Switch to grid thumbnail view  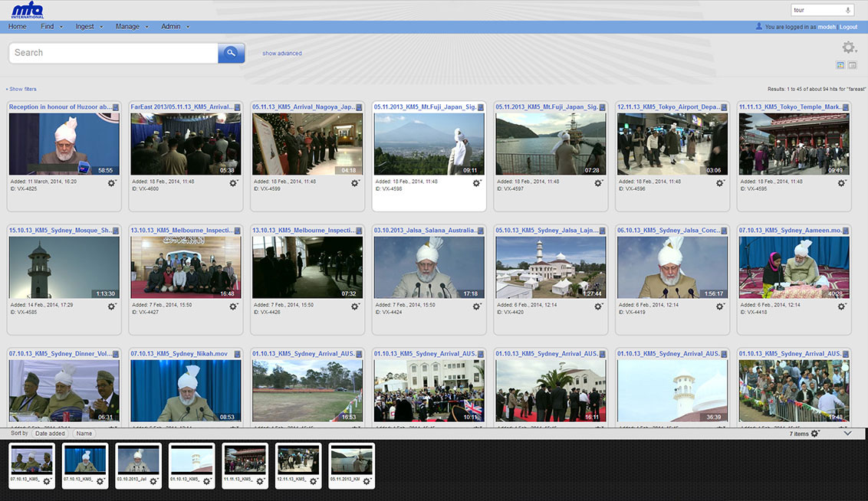click(840, 65)
